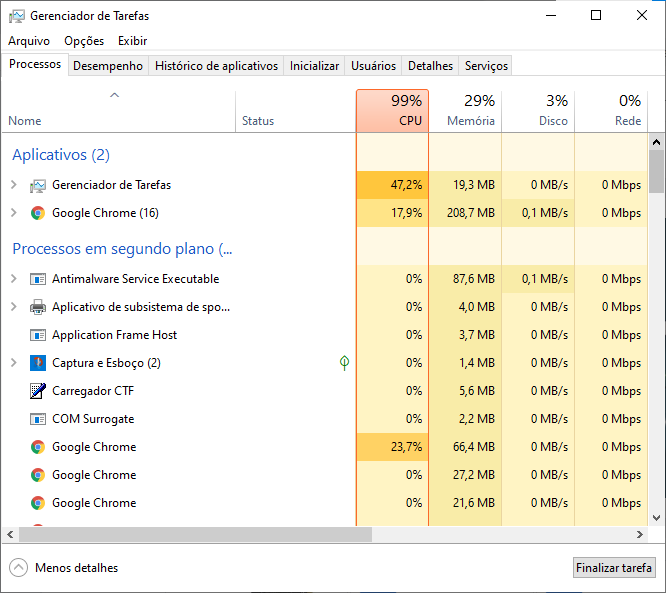The height and width of the screenshot is (593, 666).
Task: Open the Exibir menu
Action: point(133,41)
